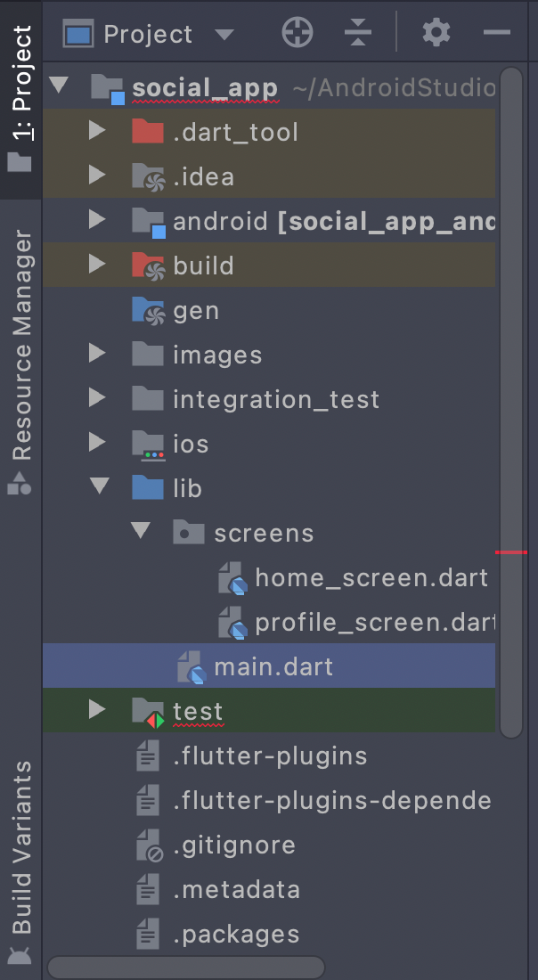Collapse the screens folder

[x=141, y=532]
